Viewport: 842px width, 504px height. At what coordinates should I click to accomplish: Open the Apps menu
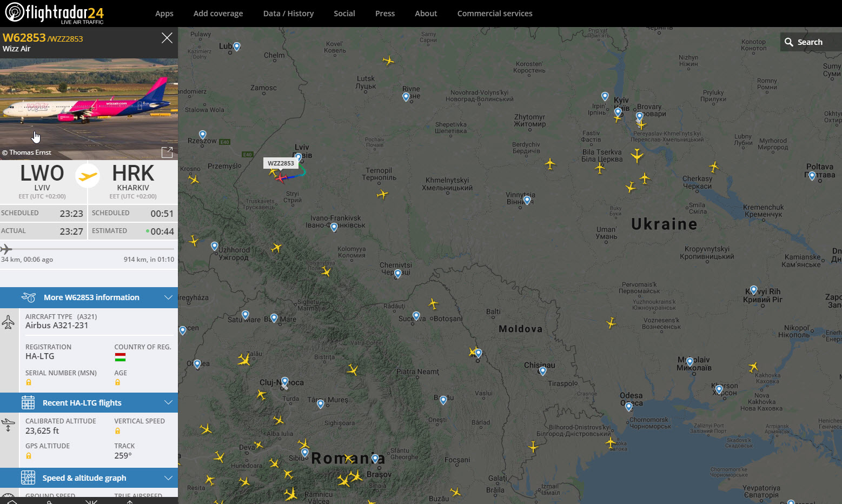click(x=164, y=14)
